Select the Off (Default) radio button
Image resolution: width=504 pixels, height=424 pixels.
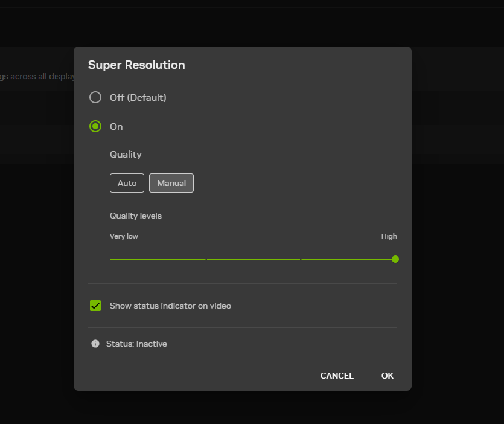tap(95, 97)
